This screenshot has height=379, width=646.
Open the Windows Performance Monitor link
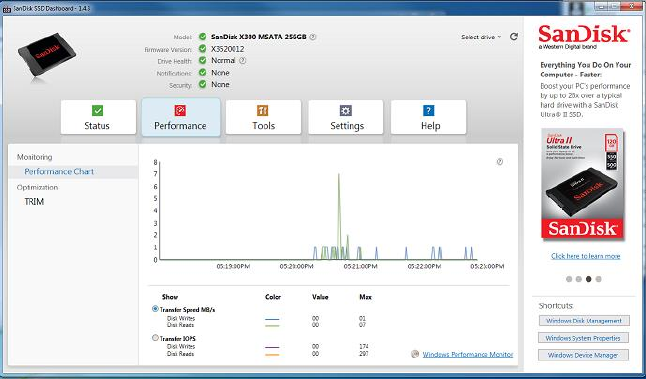(x=468, y=354)
